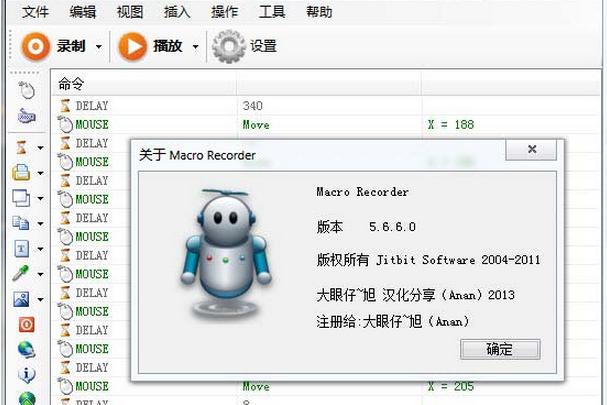The height and width of the screenshot is (405, 607).
Task: Select the mouse insert icon in sidebar
Action: [x=27, y=90]
